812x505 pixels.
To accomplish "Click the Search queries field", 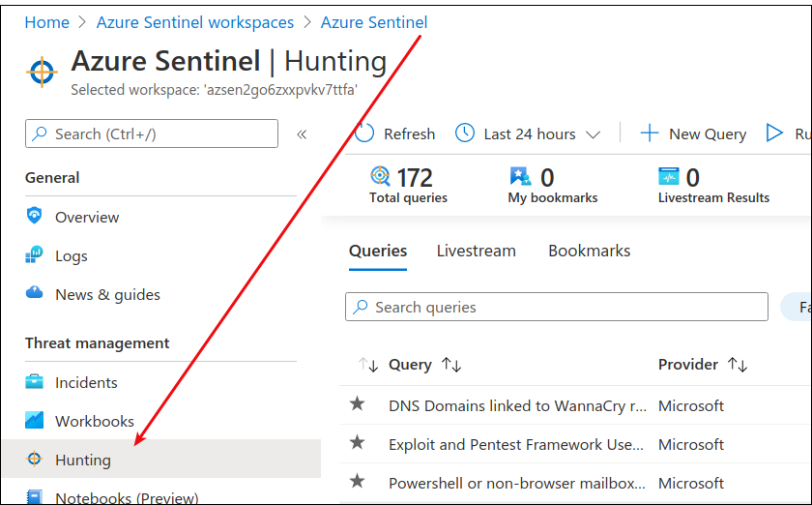I will pyautogui.click(x=556, y=307).
